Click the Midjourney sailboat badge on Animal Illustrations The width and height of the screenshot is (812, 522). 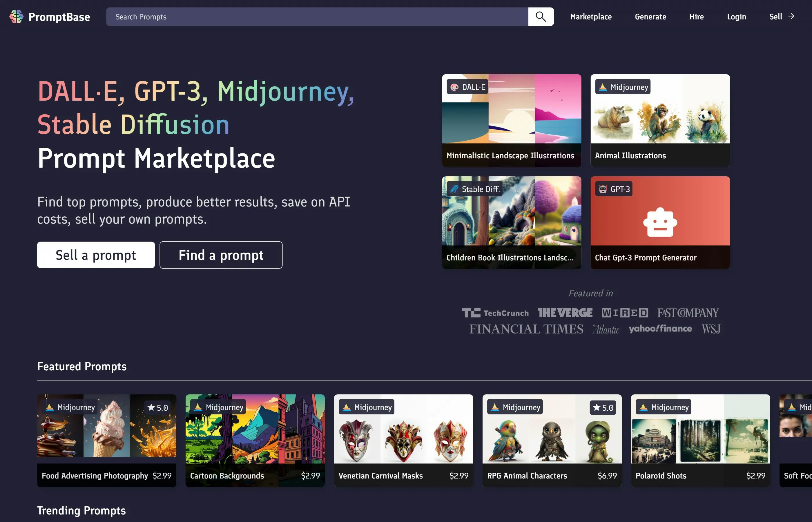coord(622,87)
